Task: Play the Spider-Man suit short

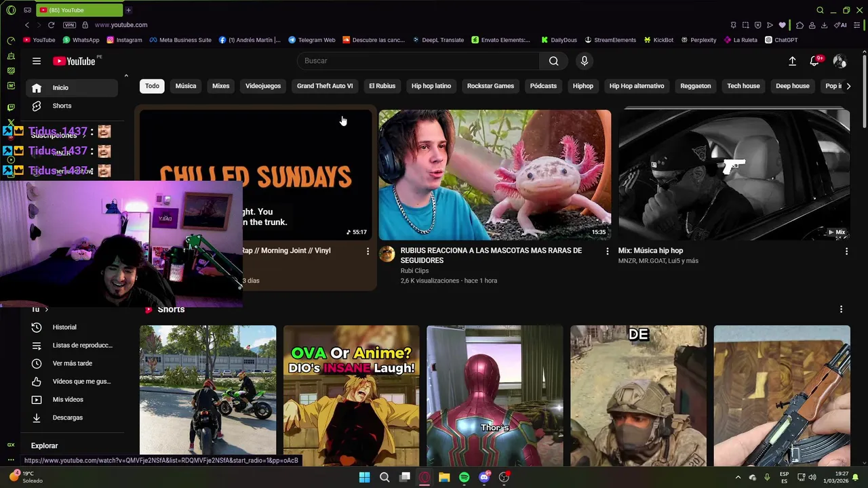Action: click(x=495, y=396)
